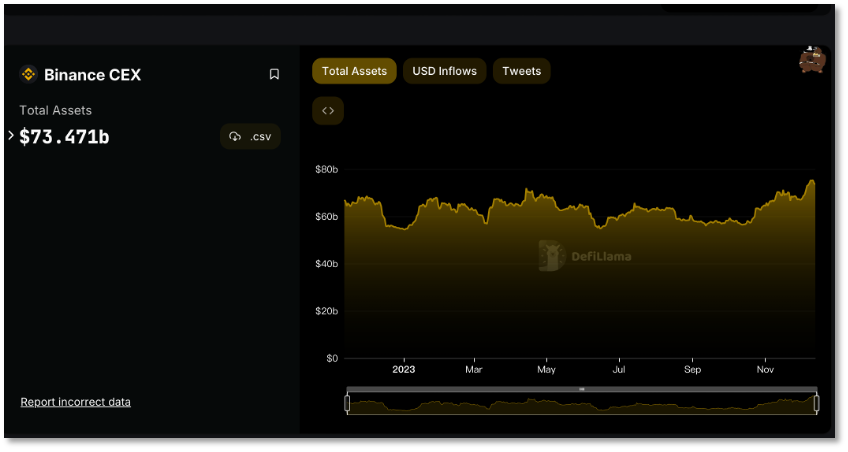Screen dimensions: 848x452
Task: Bookmark the Binance CEX page
Action: click(274, 74)
